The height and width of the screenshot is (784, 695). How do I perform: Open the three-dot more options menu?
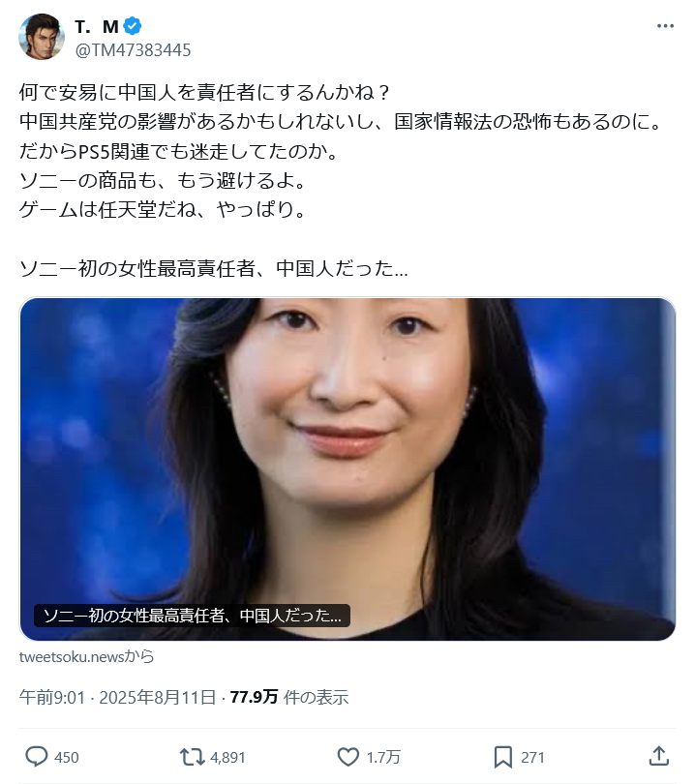pyautogui.click(x=665, y=26)
